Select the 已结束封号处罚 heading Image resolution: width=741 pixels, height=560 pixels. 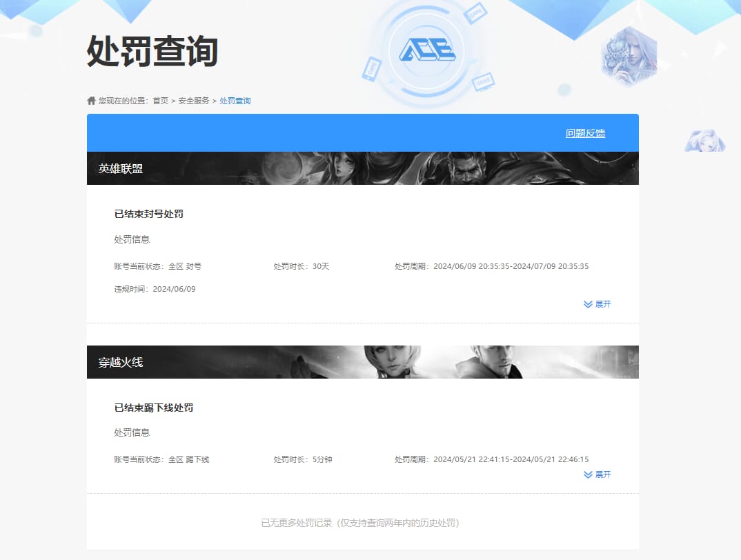(x=149, y=214)
